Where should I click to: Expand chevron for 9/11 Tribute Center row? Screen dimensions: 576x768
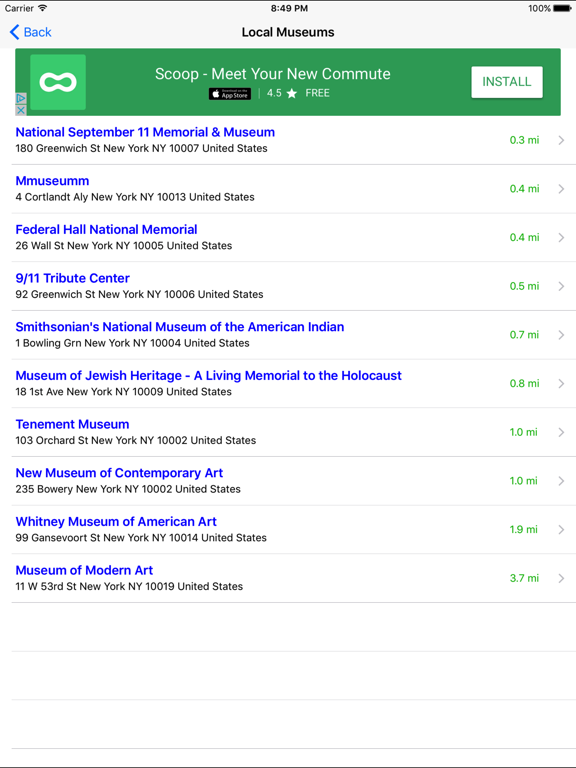[x=561, y=286]
